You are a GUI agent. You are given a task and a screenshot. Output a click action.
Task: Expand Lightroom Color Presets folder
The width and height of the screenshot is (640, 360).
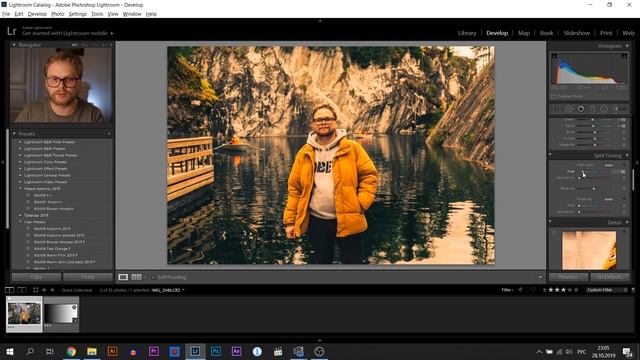point(20,162)
